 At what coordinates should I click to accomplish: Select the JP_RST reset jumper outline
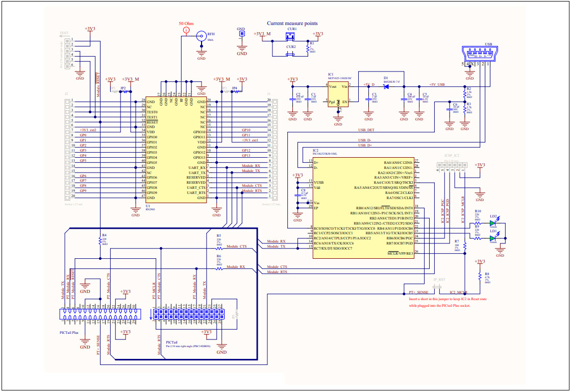pyautogui.click(x=437, y=287)
